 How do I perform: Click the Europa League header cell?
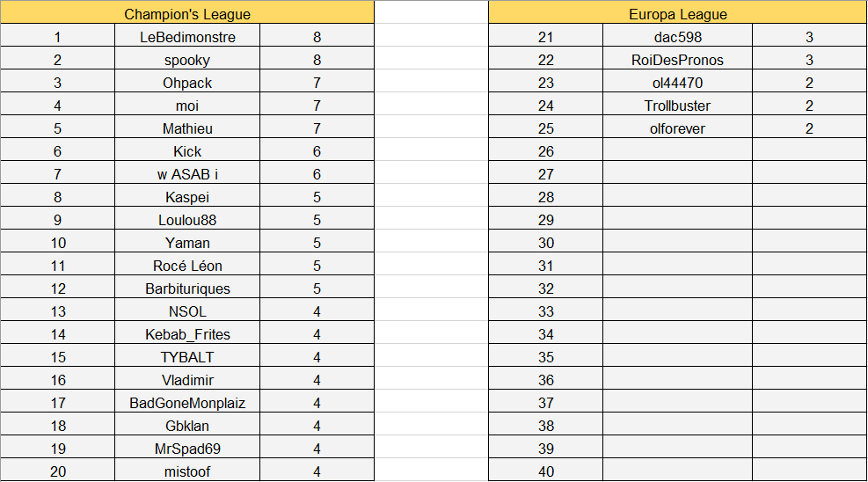pyautogui.click(x=677, y=14)
